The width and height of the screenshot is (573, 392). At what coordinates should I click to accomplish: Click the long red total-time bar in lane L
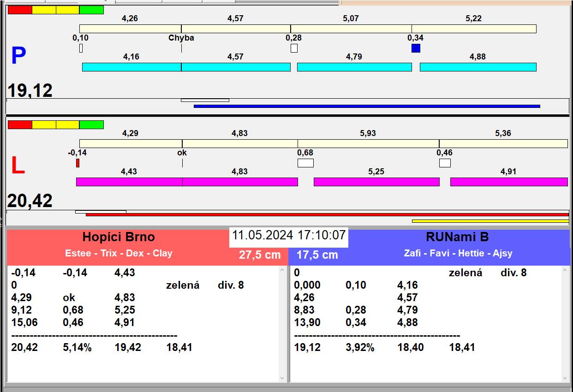327,215
